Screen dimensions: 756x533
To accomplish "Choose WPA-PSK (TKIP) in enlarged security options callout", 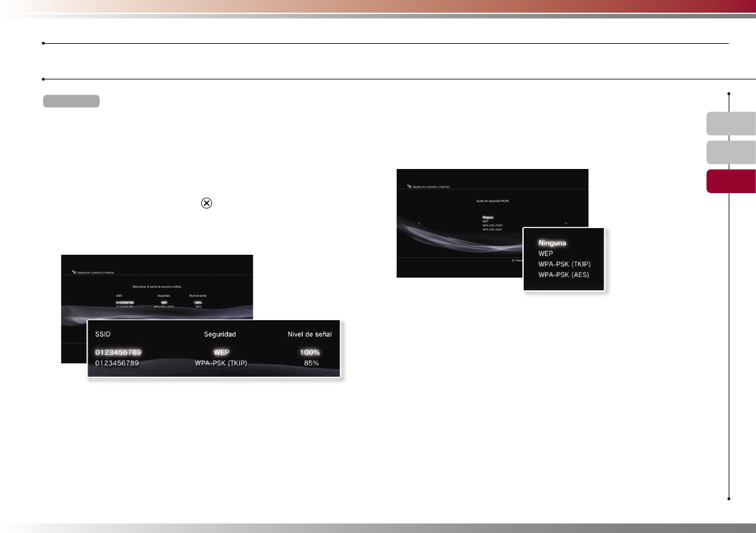I will point(564,264).
